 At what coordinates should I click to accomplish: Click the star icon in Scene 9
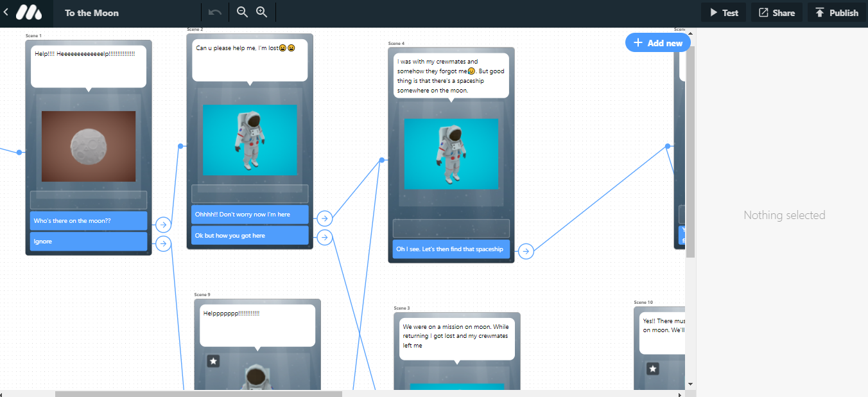pyautogui.click(x=214, y=362)
